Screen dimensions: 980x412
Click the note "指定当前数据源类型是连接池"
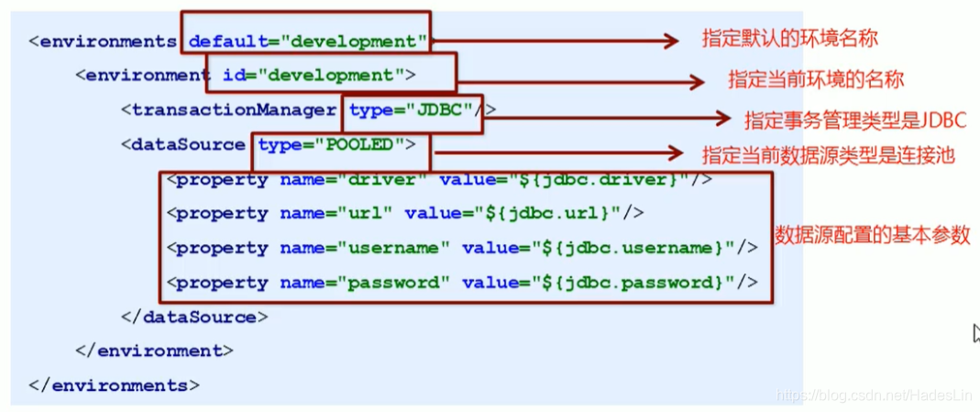[x=829, y=154]
